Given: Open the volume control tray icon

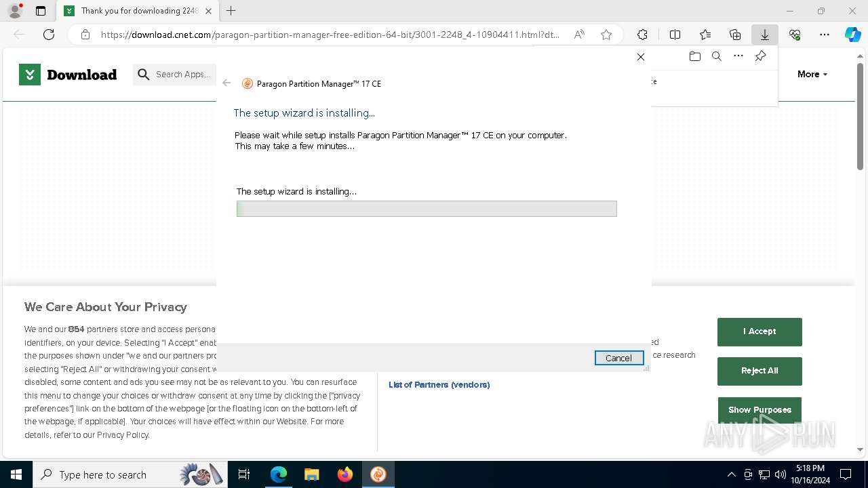Looking at the screenshot, I should tap(781, 474).
